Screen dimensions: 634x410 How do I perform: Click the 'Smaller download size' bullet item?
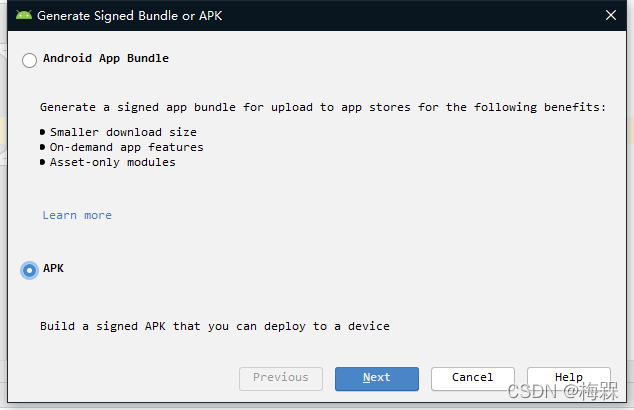click(x=123, y=132)
